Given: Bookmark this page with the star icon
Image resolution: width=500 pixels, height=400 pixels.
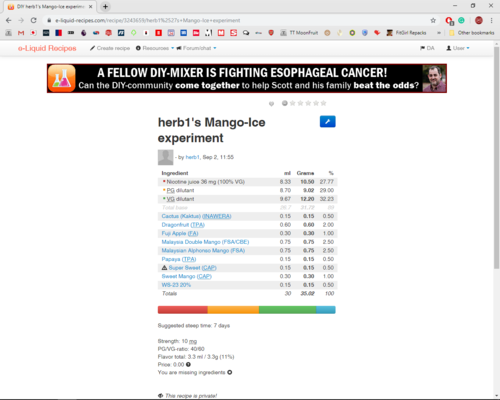Looking at the screenshot, I should coord(433,20).
